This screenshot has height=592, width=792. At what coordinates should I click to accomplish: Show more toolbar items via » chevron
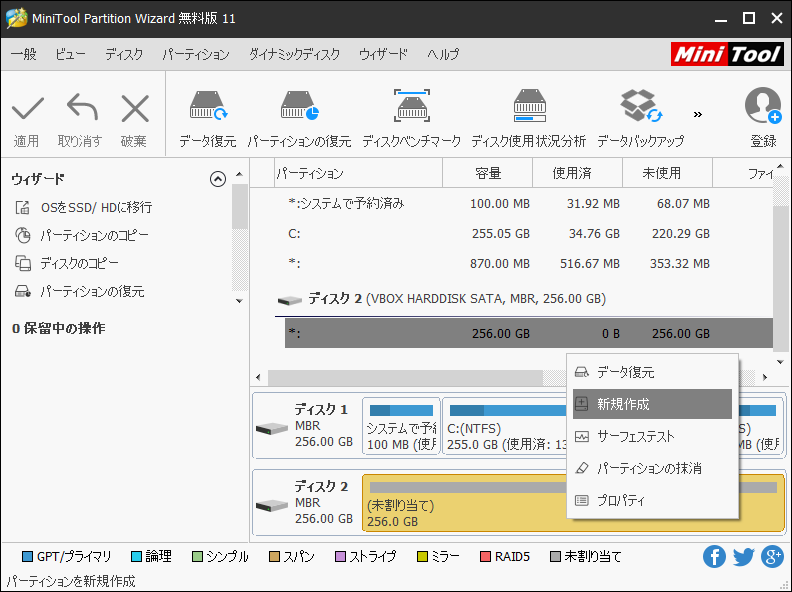tap(698, 115)
